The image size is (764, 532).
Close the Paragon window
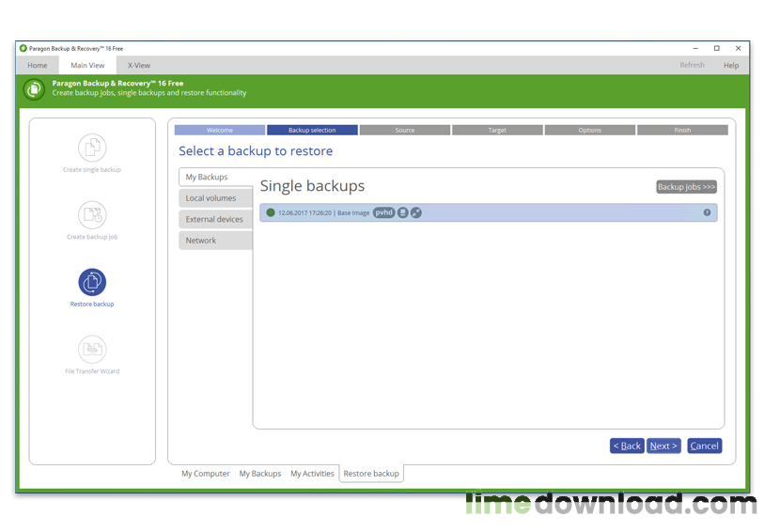739,48
